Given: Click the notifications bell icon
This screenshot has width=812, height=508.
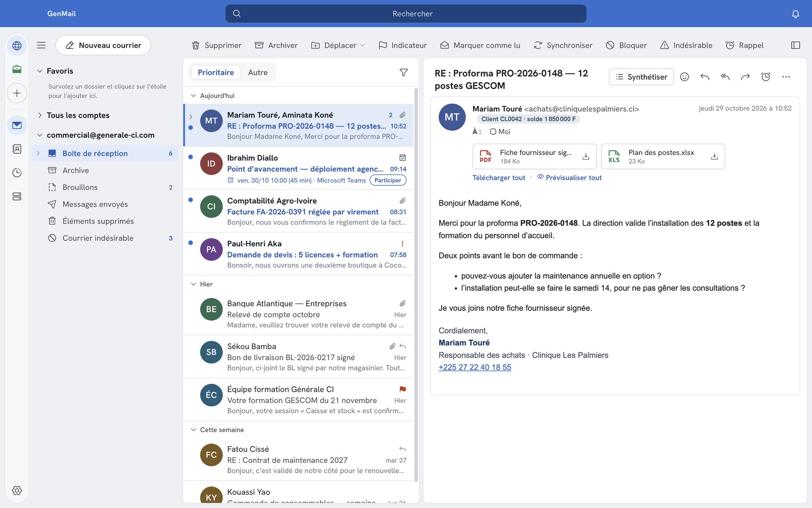Looking at the screenshot, I should pos(795,14).
